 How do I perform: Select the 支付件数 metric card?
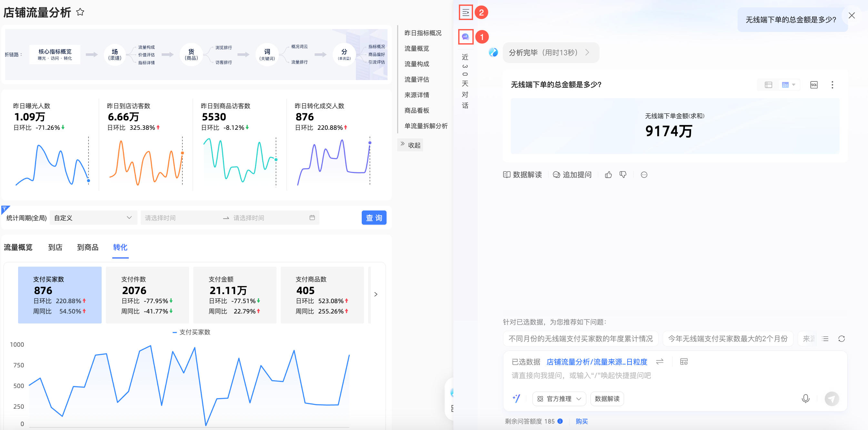[x=147, y=295]
